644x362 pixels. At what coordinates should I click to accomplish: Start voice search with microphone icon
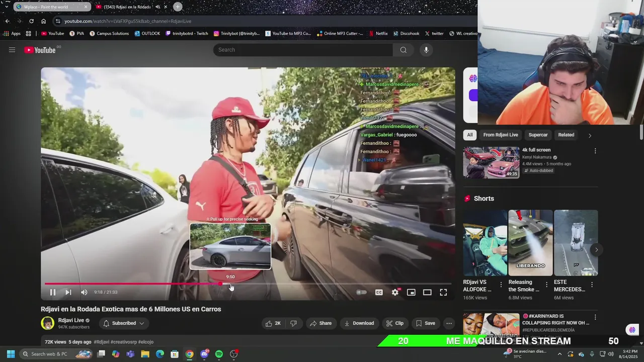click(426, 50)
